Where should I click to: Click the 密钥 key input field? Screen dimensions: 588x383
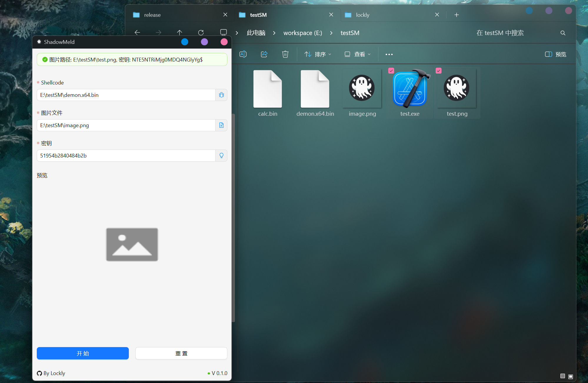(126, 155)
